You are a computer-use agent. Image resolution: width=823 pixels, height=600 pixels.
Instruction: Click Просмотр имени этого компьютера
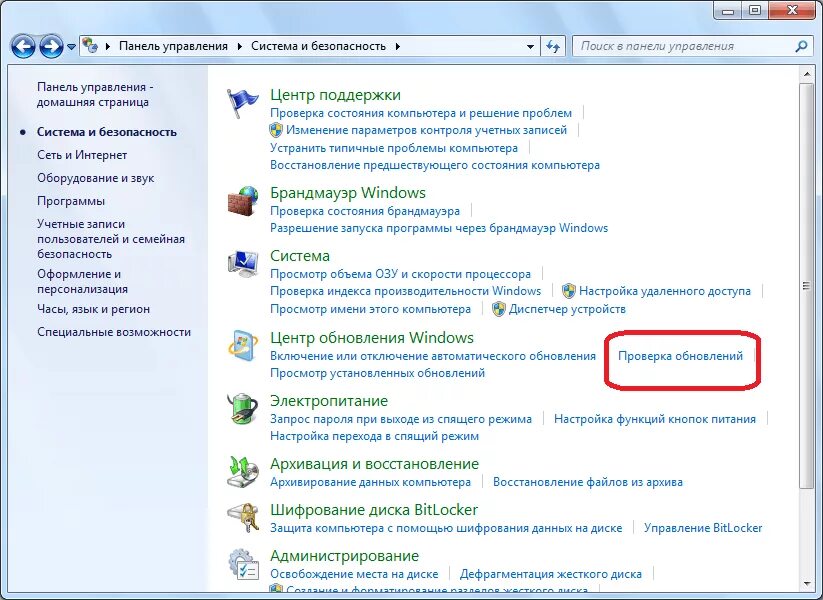(x=371, y=309)
